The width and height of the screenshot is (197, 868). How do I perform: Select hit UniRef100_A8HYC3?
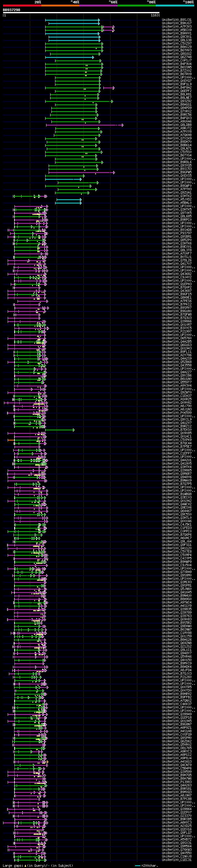pyautogui.click(x=177, y=823)
